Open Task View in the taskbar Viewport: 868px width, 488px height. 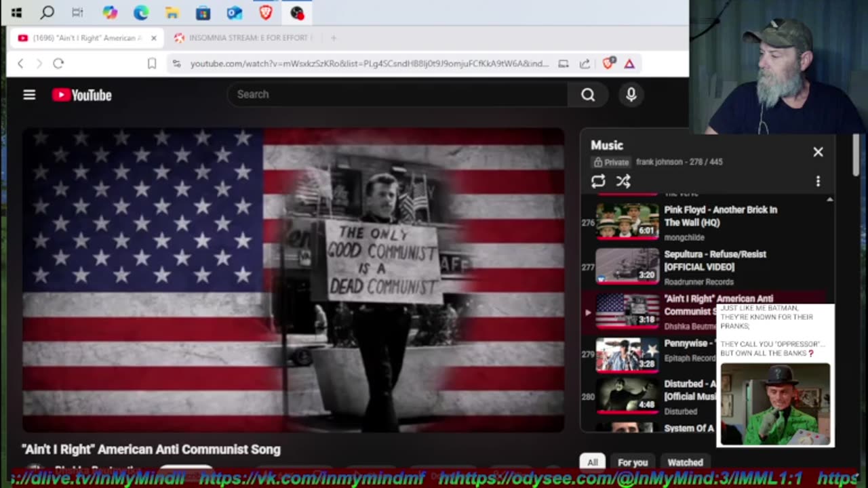(77, 13)
